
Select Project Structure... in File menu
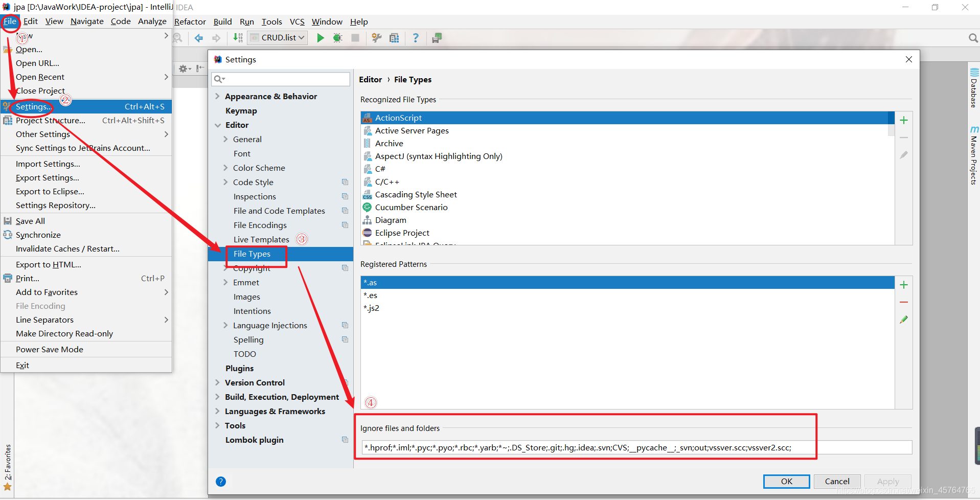tap(86, 120)
